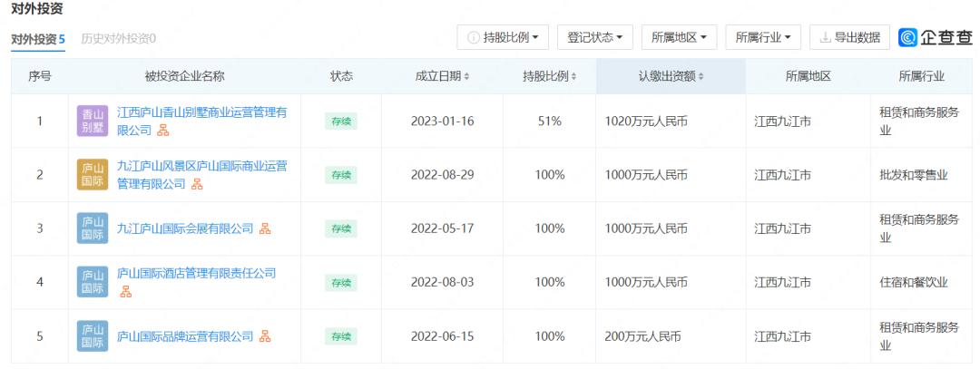Click the 企查查 brand logo
This screenshot has height=369, width=980.
(936, 37)
